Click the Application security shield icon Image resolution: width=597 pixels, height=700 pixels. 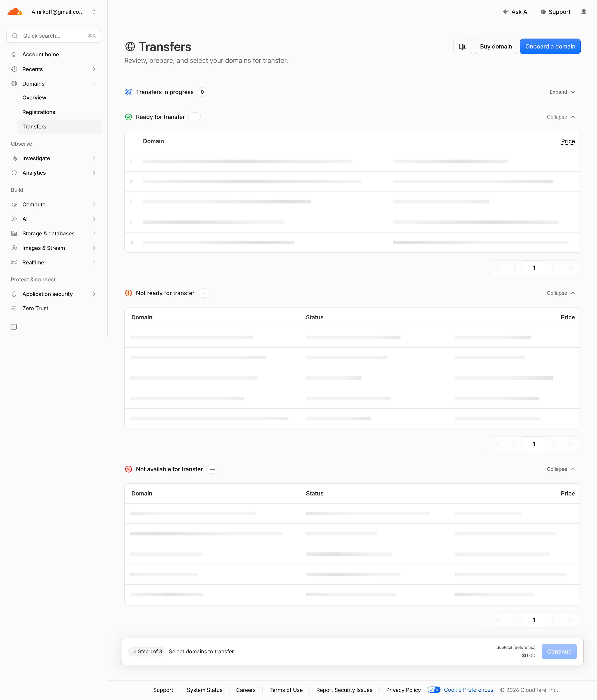14,294
